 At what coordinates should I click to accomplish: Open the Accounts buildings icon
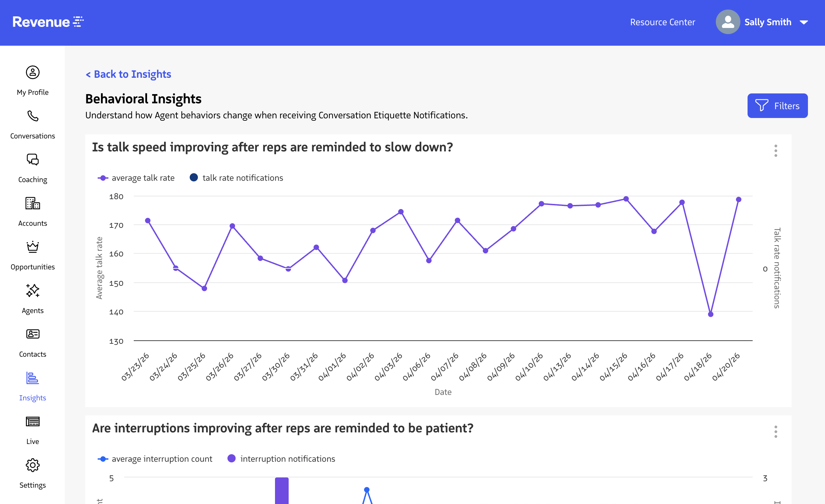point(33,203)
